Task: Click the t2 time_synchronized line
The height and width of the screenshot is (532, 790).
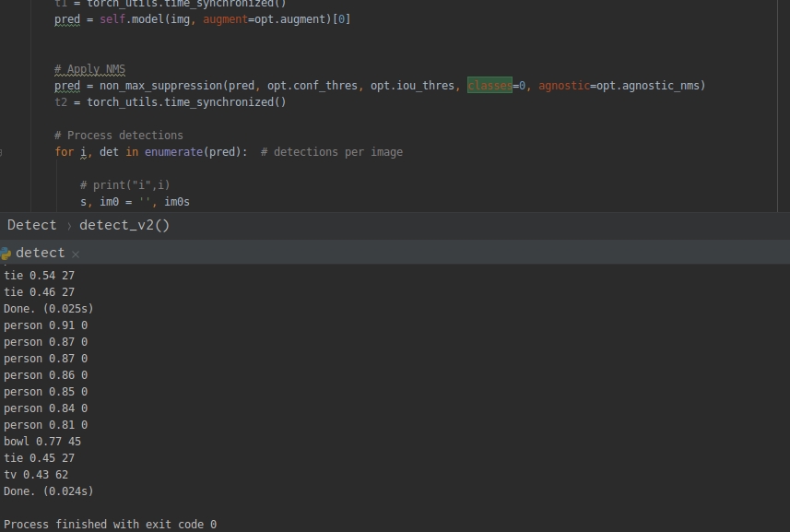Action: click(171, 102)
